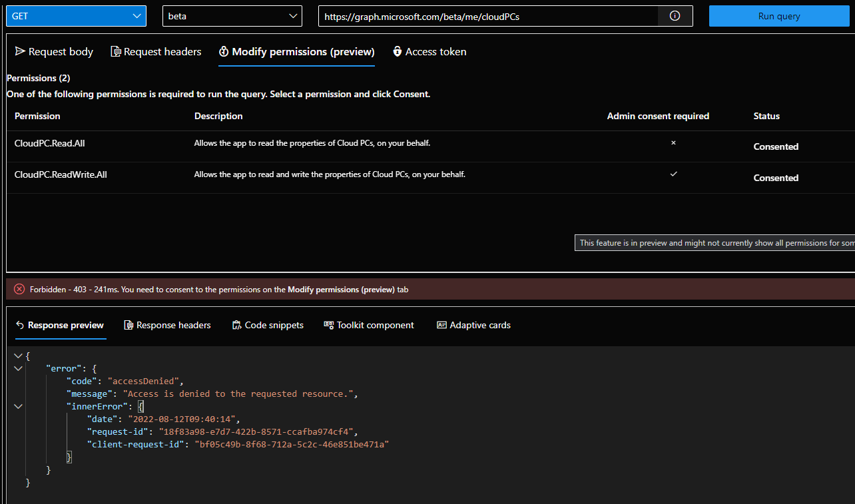The image size is (855, 504).
Task: Switch to the Request headers tab
Action: coord(156,51)
